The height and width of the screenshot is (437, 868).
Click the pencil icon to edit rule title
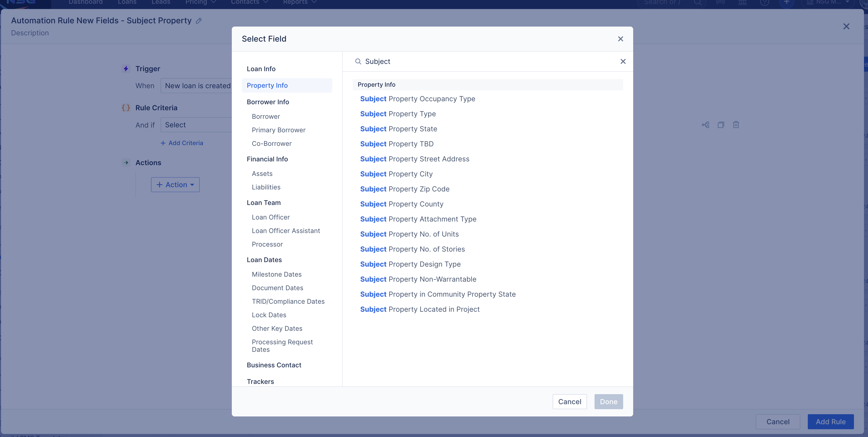(199, 21)
